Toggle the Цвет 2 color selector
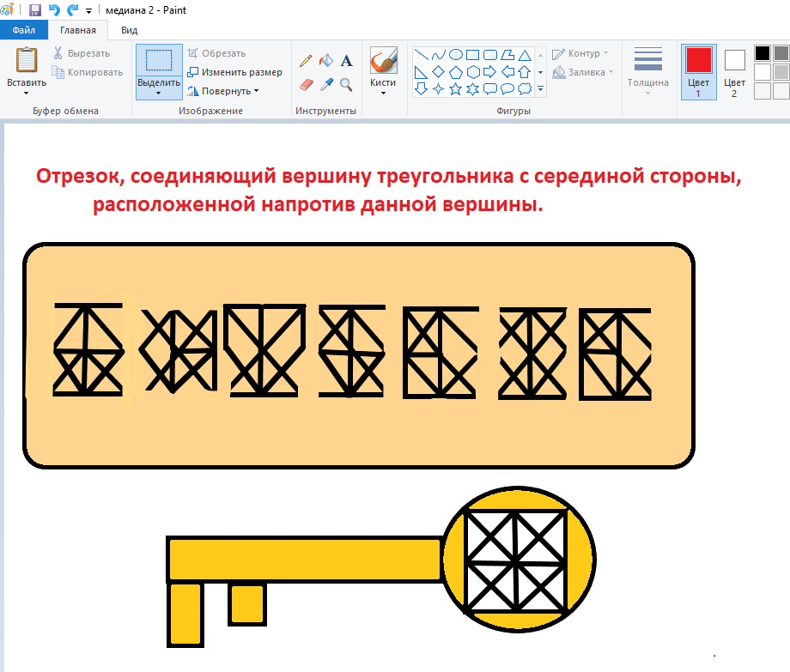790x672 pixels. coord(734,72)
